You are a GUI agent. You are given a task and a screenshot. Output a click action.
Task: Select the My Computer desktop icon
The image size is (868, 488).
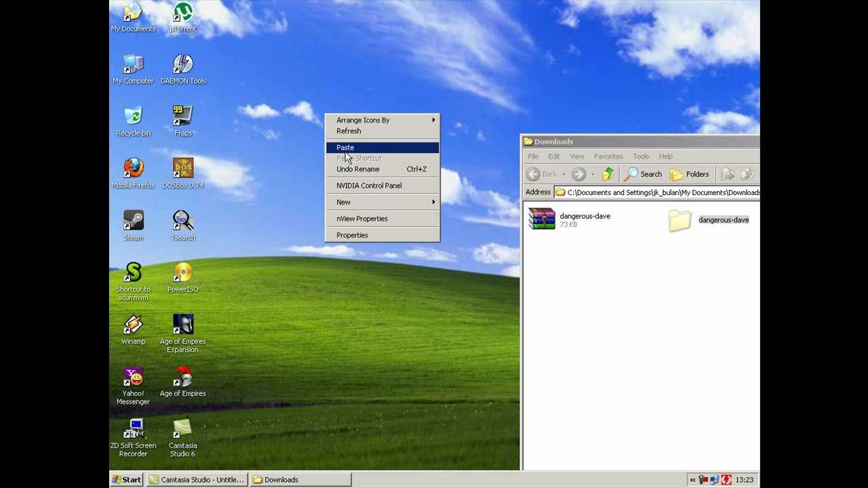coord(133,70)
